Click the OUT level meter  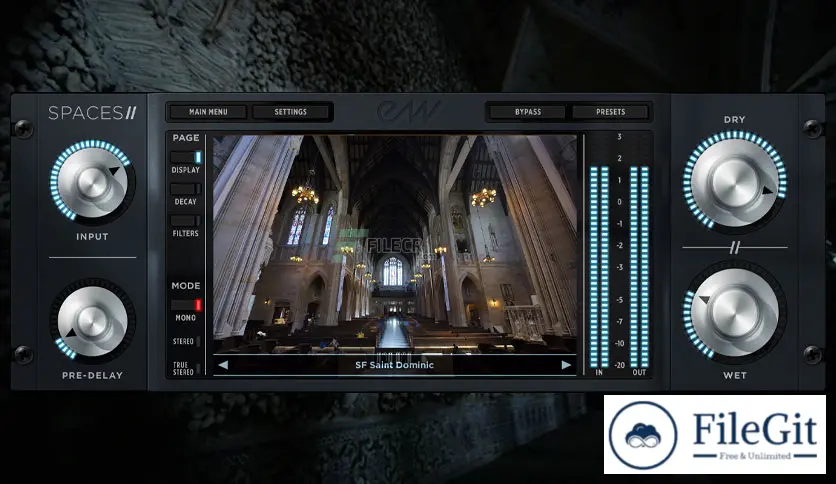[639, 267]
